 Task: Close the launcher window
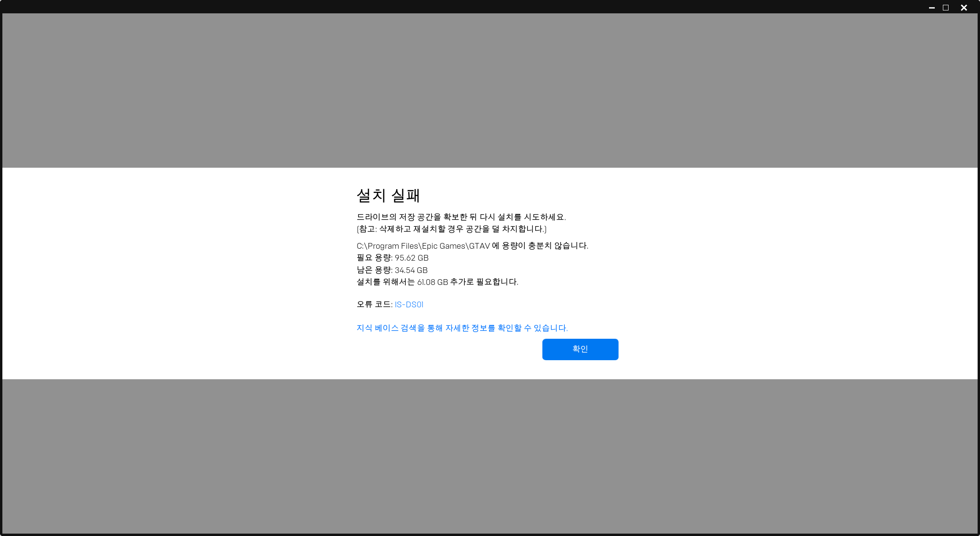[964, 8]
